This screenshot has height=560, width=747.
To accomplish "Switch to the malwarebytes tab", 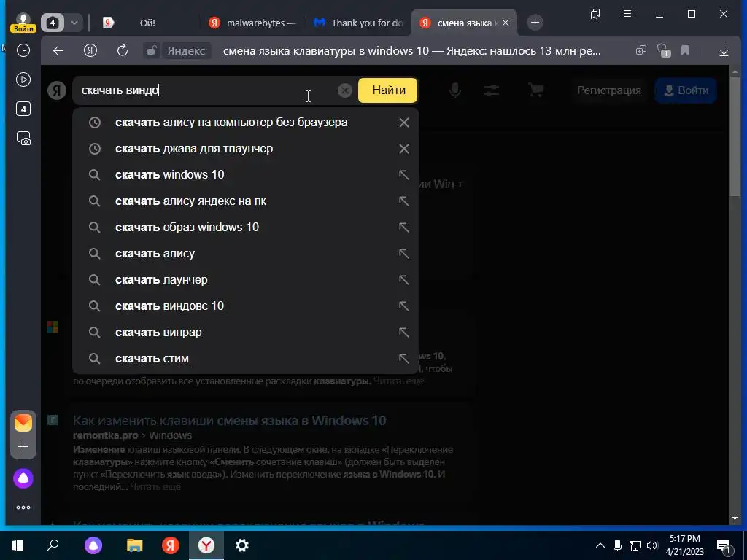I will click(x=253, y=23).
